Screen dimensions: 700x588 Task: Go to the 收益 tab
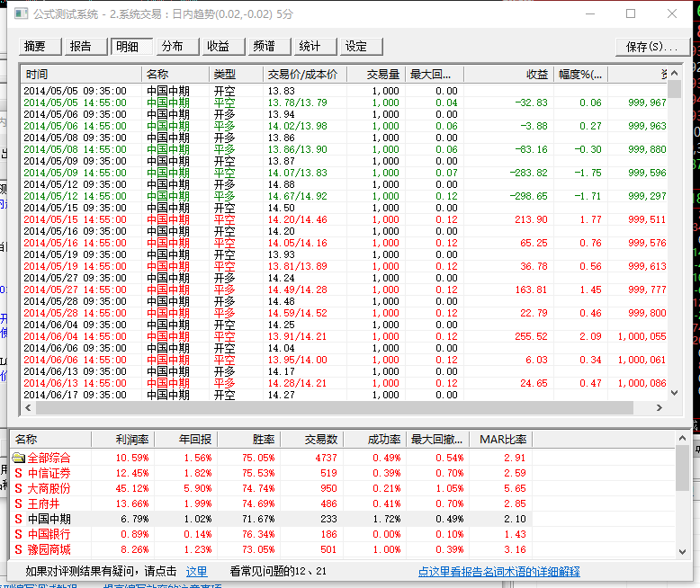218,47
